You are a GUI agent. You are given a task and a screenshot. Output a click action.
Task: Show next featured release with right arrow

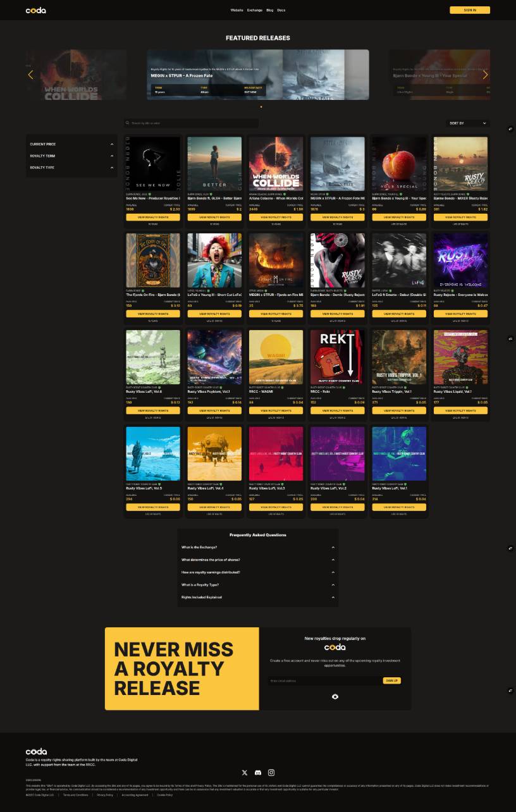click(485, 75)
